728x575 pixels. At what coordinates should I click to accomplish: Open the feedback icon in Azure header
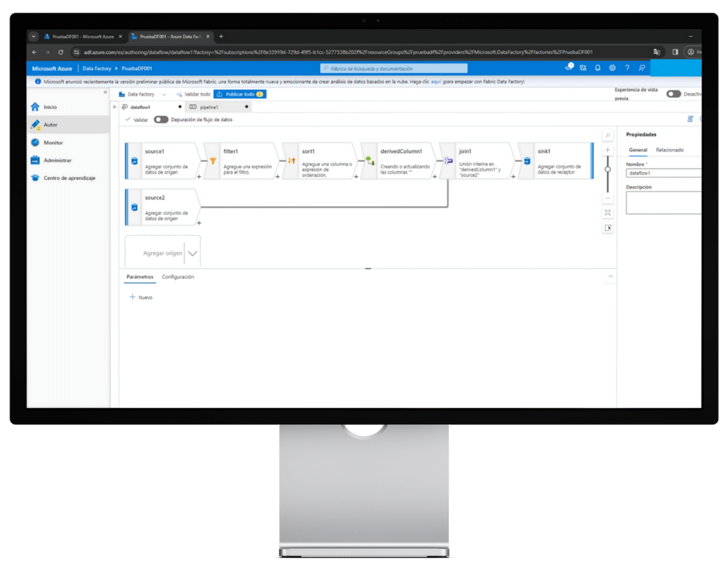(642, 68)
